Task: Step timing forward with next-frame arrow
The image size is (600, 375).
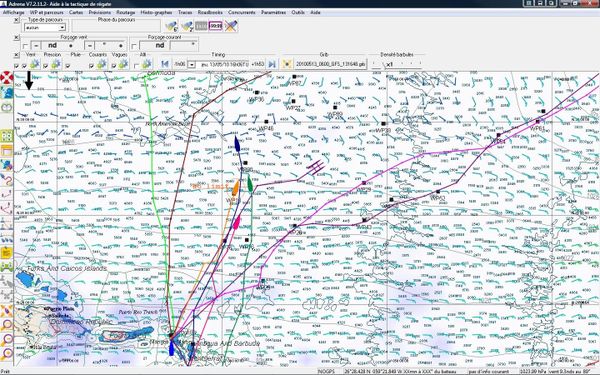Action: coord(272,64)
